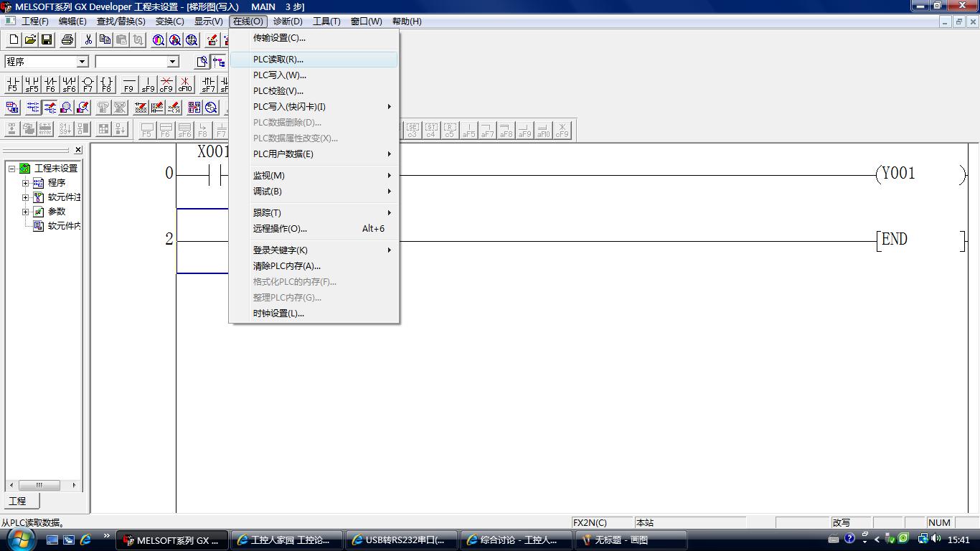Insert coil using F7 icon
The width and height of the screenshot is (980, 551).
pos(88,85)
